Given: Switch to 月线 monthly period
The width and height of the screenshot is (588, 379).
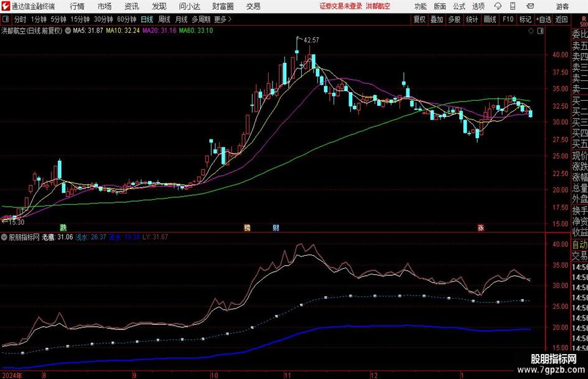Looking at the screenshot, I should [x=181, y=19].
